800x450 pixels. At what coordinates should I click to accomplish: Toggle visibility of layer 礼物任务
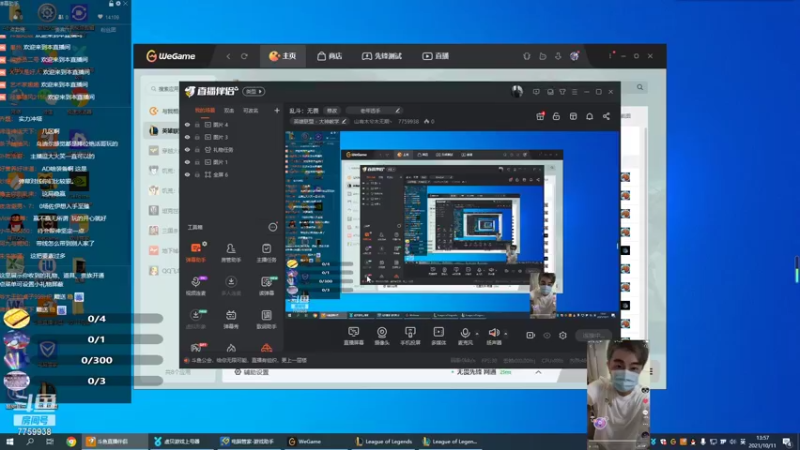[x=187, y=149]
